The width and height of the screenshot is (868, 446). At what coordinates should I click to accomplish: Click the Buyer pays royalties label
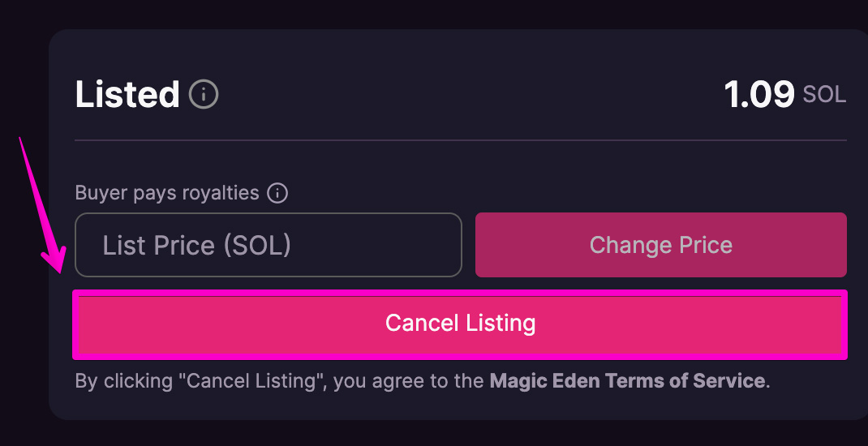(x=166, y=193)
